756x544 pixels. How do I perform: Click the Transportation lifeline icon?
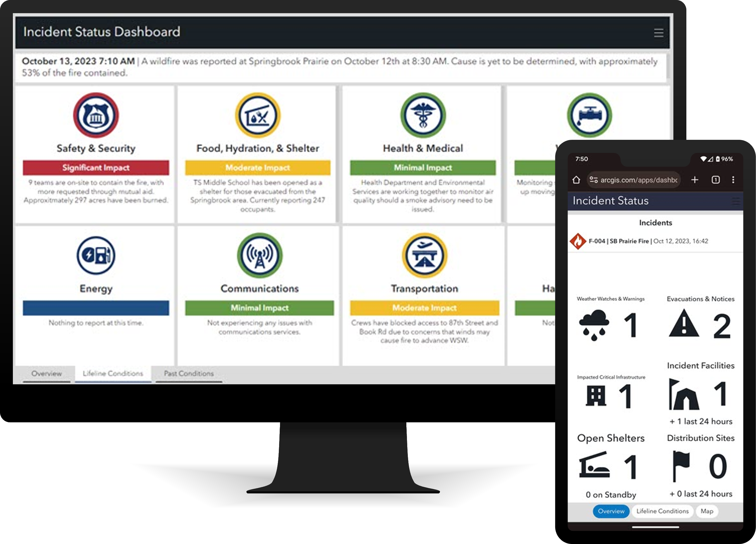point(424,256)
